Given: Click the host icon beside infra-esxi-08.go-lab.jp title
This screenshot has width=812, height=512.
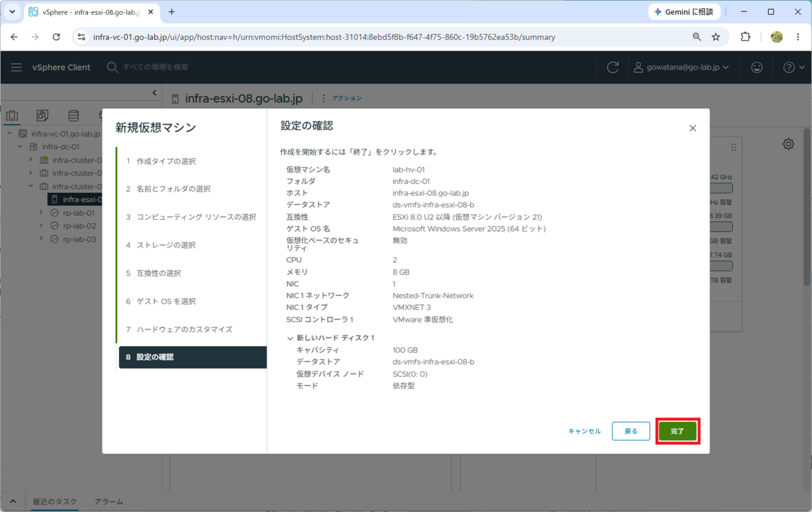Looking at the screenshot, I should 177,99.
